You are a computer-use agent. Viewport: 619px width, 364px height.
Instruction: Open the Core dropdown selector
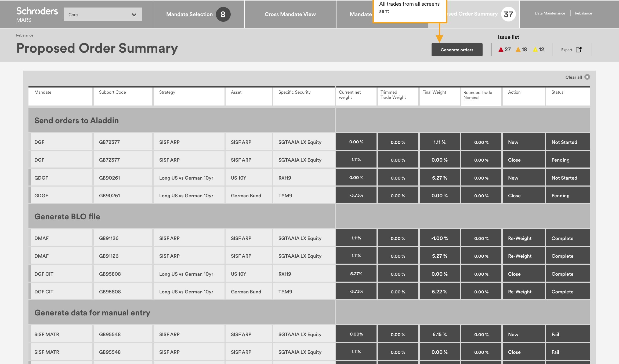pos(103,14)
